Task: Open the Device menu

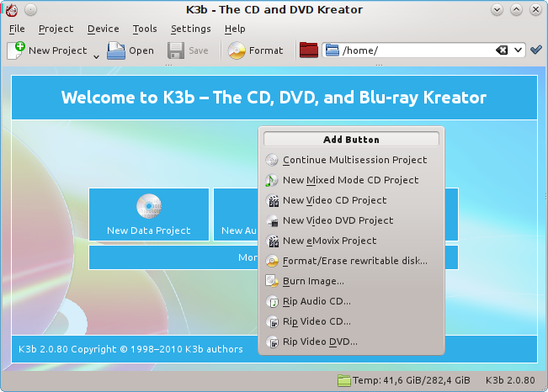Action: (103, 29)
